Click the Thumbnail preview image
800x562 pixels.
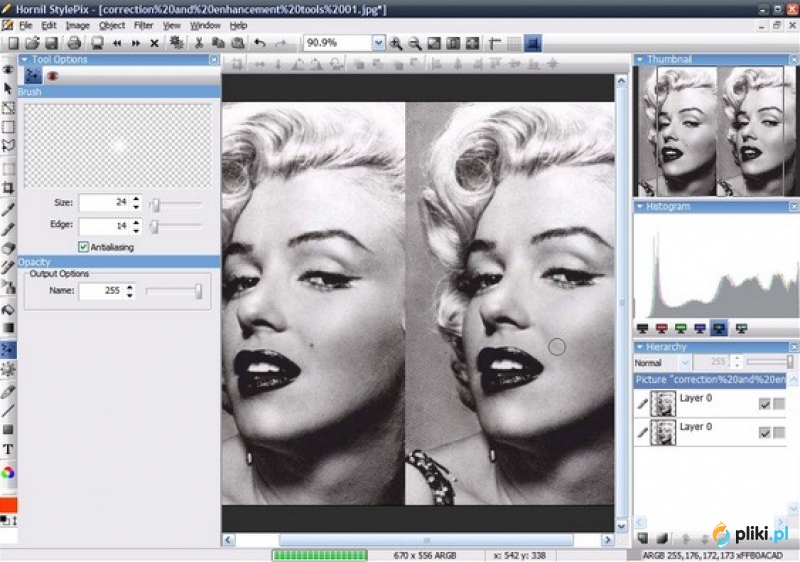(716, 132)
